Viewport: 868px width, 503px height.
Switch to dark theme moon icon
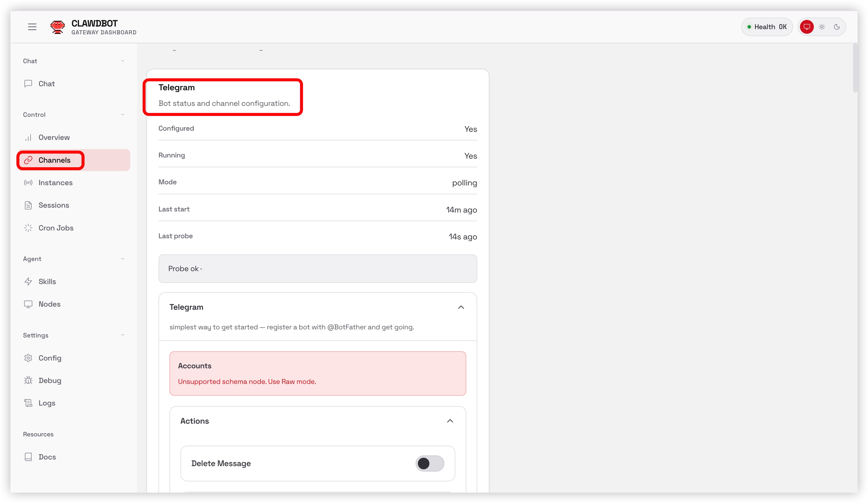click(837, 27)
